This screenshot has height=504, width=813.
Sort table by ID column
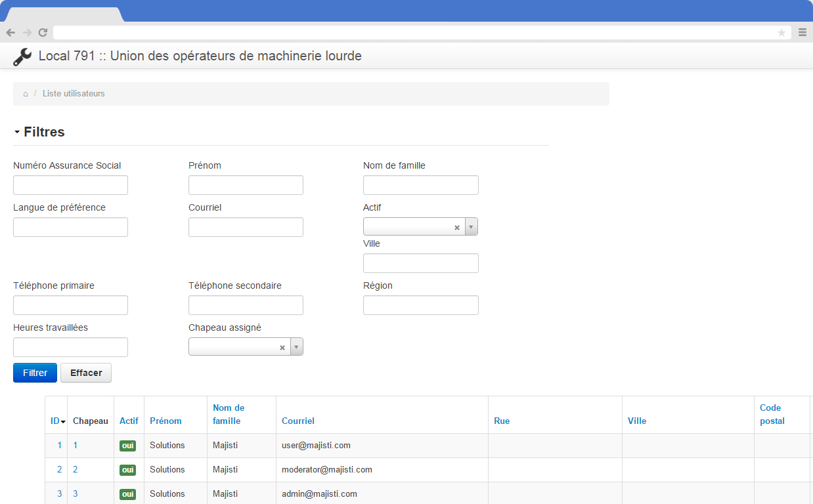57,421
